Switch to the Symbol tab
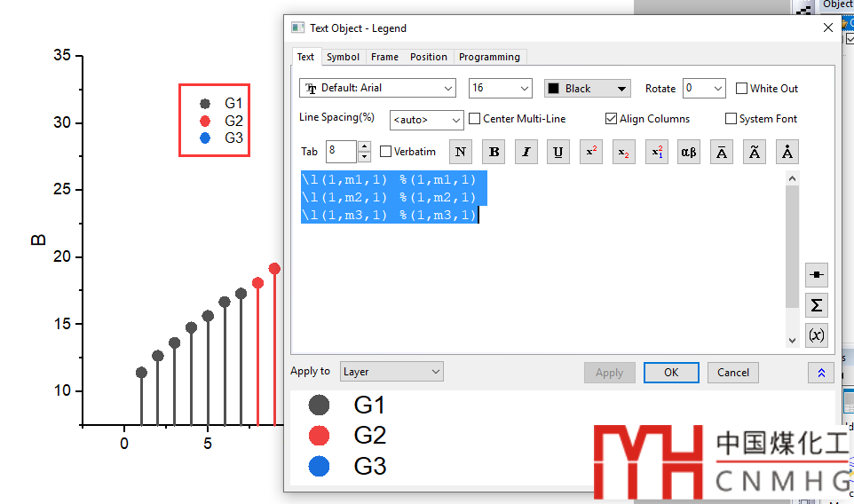 pos(343,57)
